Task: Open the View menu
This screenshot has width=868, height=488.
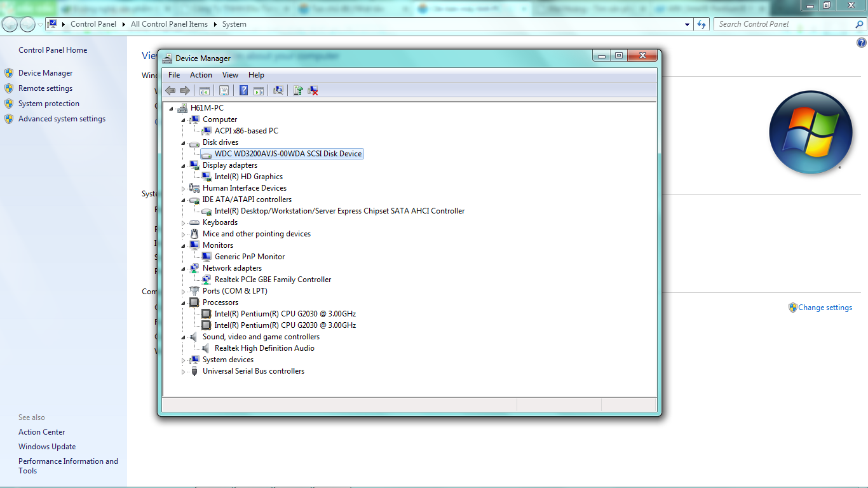Action: tap(230, 75)
